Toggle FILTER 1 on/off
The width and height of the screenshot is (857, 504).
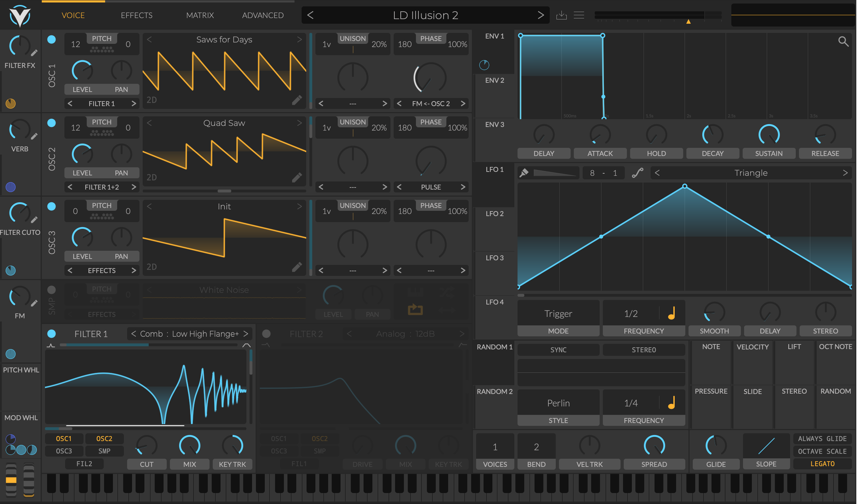coord(52,334)
